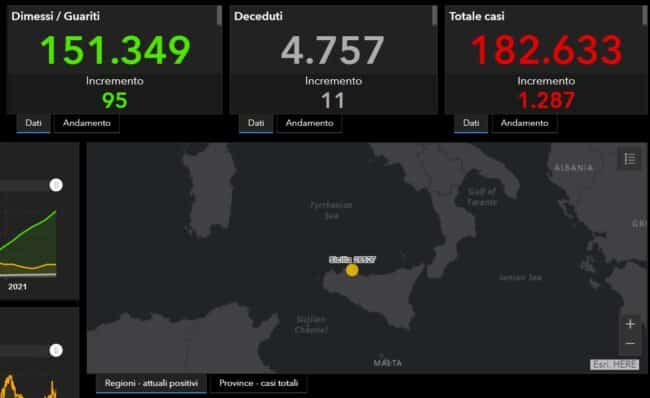Open Andamento tab under Dimessi / Guariti
The height and width of the screenshot is (398, 650).
point(87,123)
